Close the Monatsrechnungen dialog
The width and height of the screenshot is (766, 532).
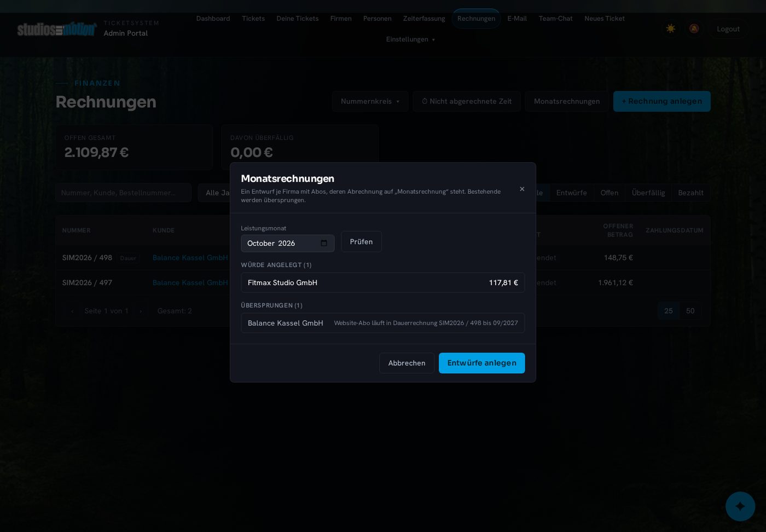pos(522,189)
